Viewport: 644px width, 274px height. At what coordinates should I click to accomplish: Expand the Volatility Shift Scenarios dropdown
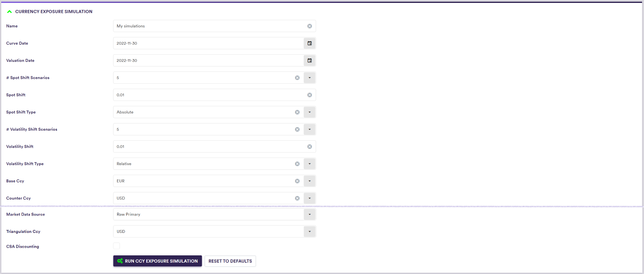[x=310, y=129]
